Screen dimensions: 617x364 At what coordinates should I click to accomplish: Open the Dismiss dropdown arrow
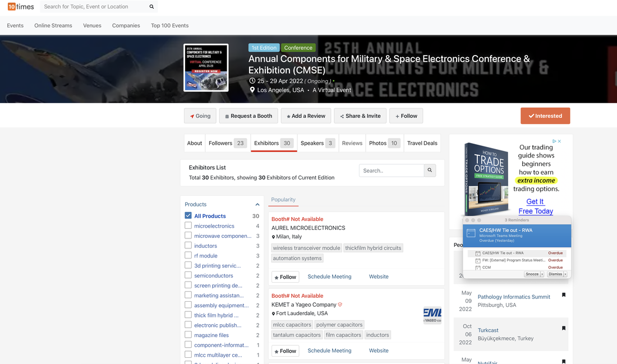(565, 274)
